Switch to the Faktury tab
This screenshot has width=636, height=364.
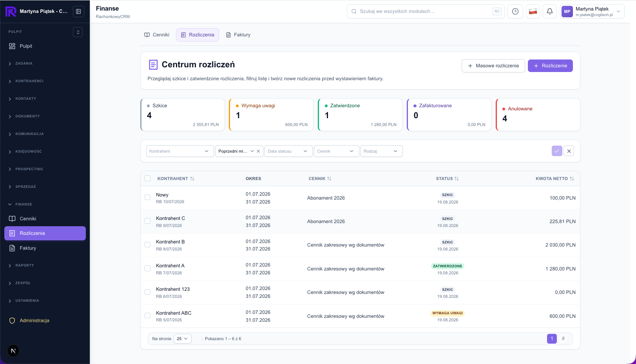238,35
